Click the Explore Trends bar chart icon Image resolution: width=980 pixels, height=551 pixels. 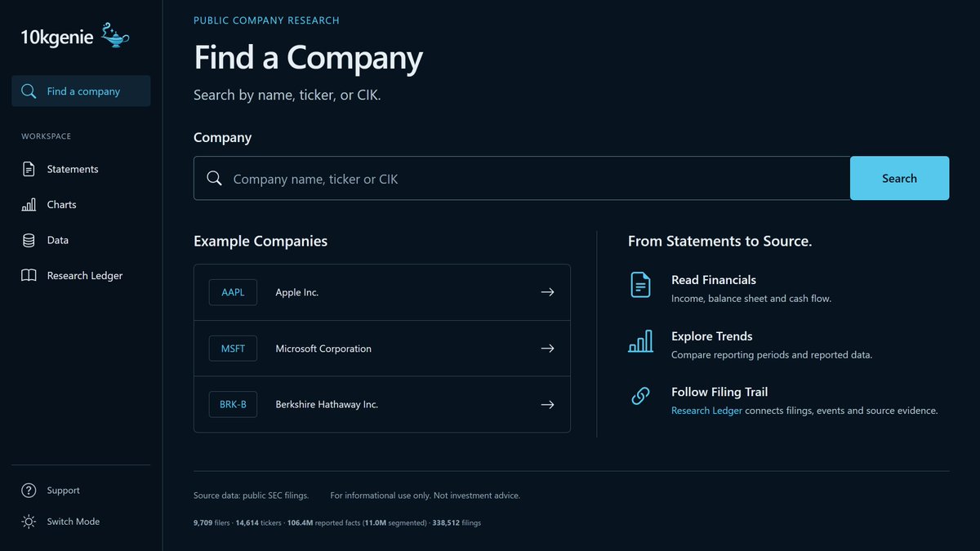[640, 341]
